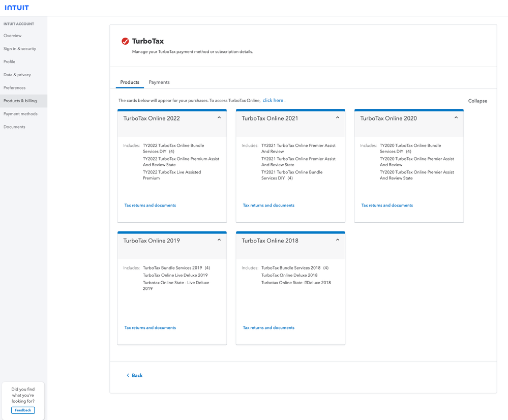Click 'TY2021 TurboTax Online Bundle Services DIY (4)'
This screenshot has width=508, height=420.
(292, 175)
